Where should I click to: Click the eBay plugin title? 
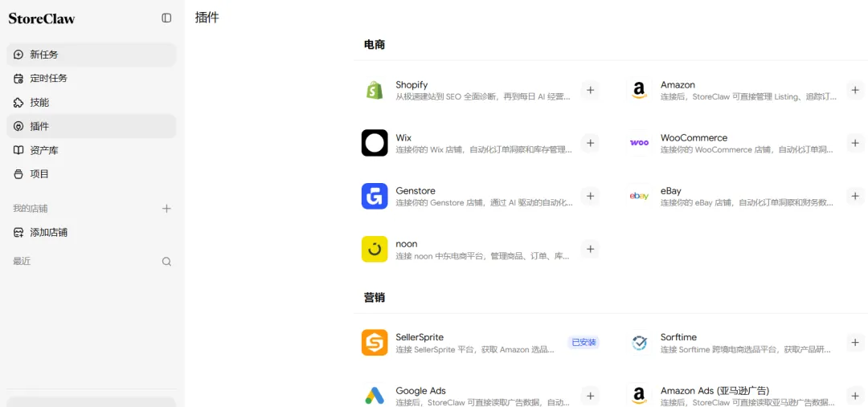(671, 191)
